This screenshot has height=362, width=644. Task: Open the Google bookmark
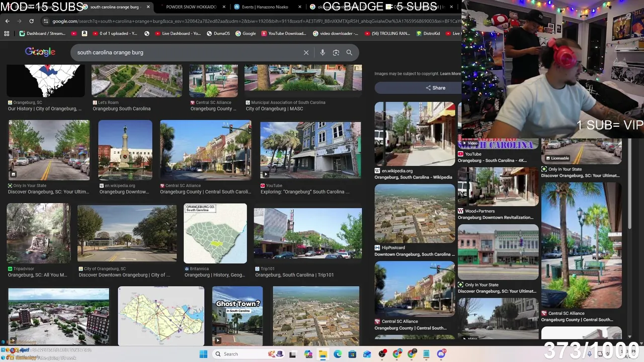point(246,34)
